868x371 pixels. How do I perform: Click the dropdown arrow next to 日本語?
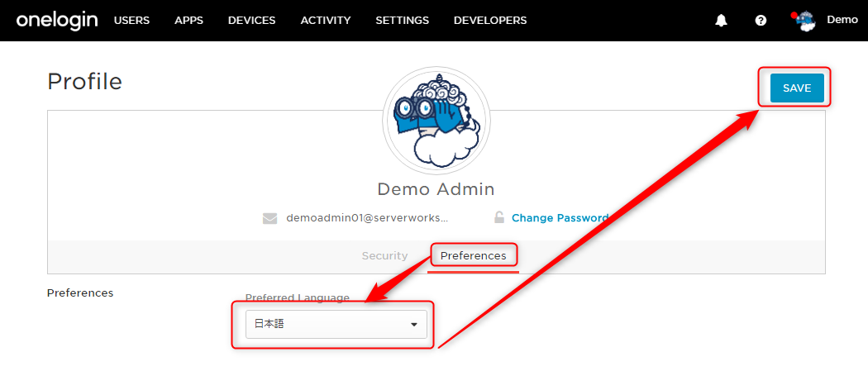(x=413, y=325)
